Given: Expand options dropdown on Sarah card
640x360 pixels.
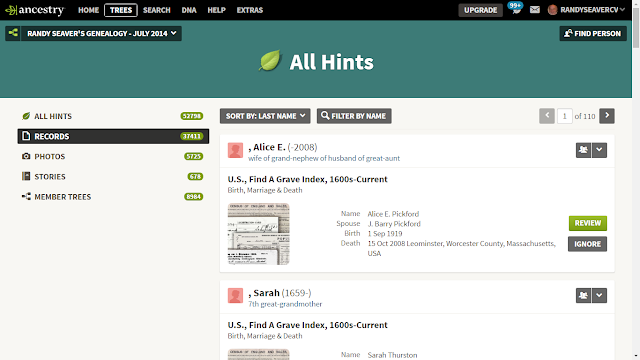Looking at the screenshot, I should pos(599,296).
